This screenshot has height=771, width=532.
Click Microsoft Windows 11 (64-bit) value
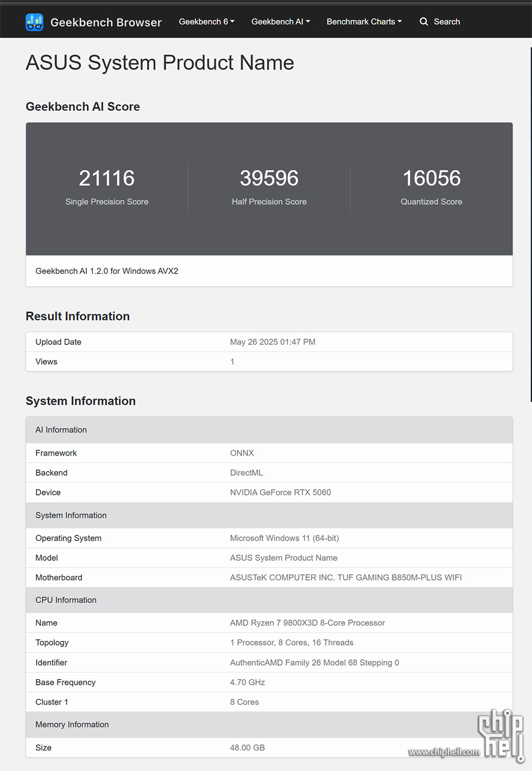284,538
